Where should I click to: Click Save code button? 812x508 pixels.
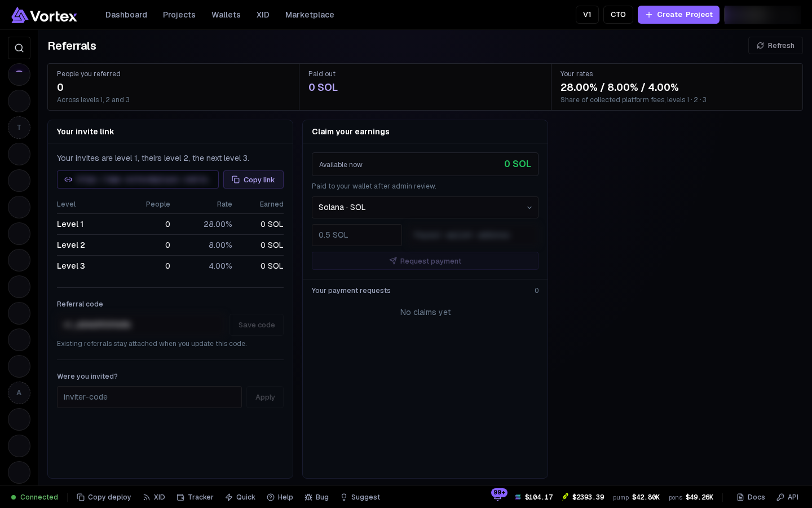(257, 325)
